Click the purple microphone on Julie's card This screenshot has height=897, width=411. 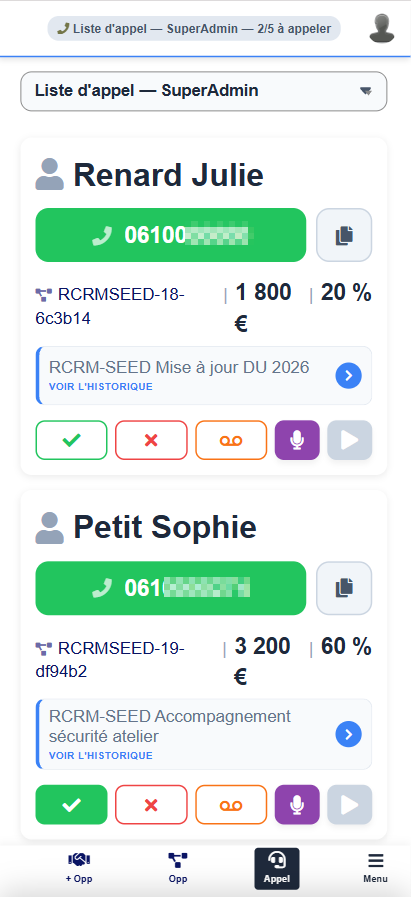click(297, 440)
